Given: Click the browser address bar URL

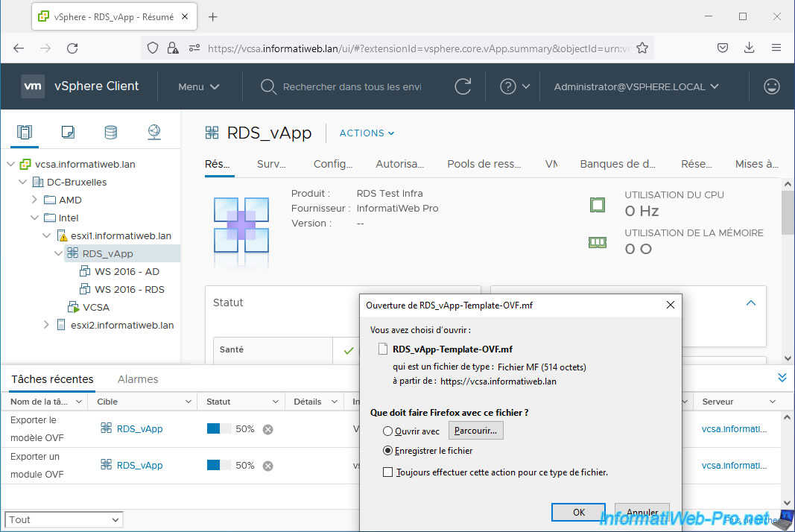Looking at the screenshot, I should point(419,48).
